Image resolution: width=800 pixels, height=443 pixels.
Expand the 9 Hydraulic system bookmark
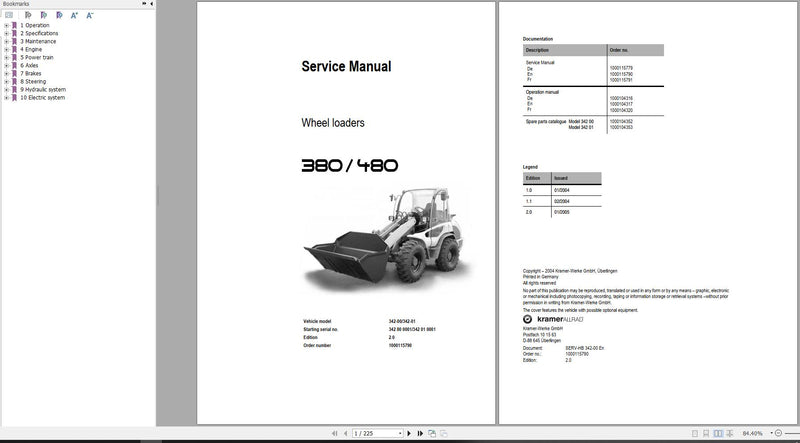coord(6,89)
